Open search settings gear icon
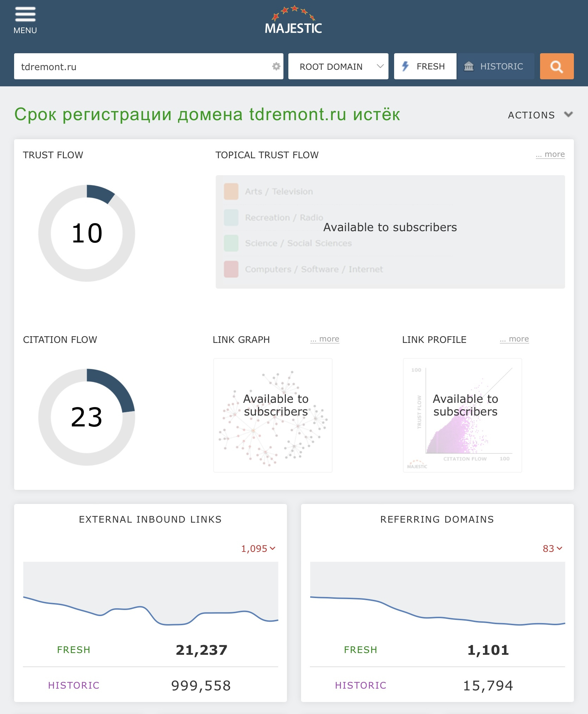This screenshot has height=714, width=588. click(x=276, y=66)
